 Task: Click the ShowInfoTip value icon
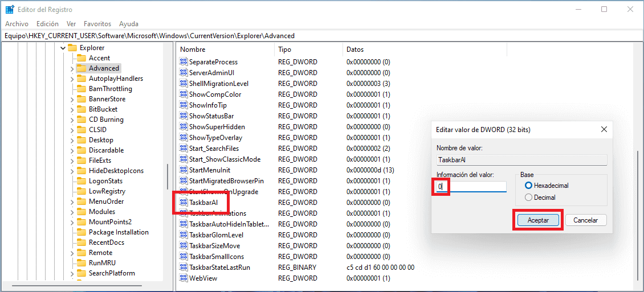[183, 105]
